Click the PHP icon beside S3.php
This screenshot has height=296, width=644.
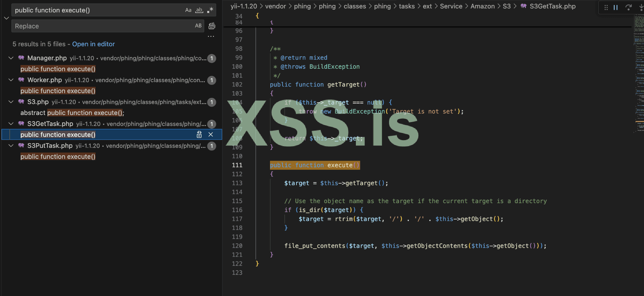click(x=21, y=102)
